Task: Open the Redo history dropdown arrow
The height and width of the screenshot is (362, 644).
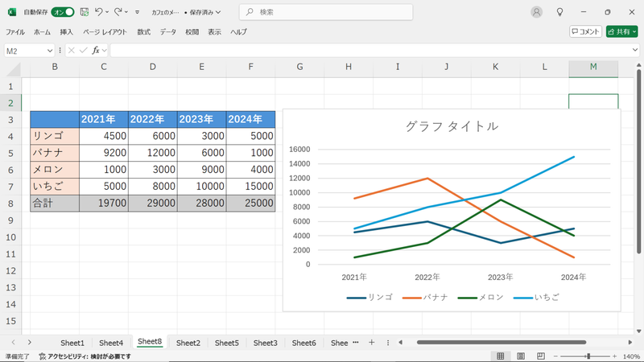Action: (126, 12)
